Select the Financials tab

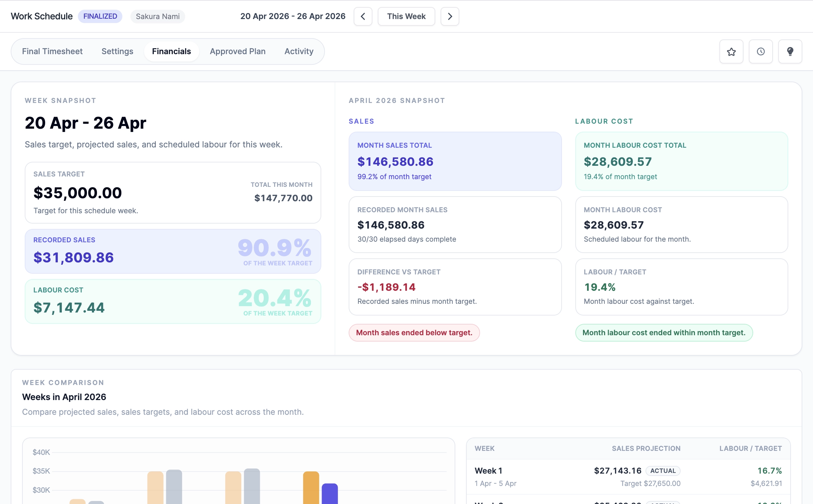(171, 51)
